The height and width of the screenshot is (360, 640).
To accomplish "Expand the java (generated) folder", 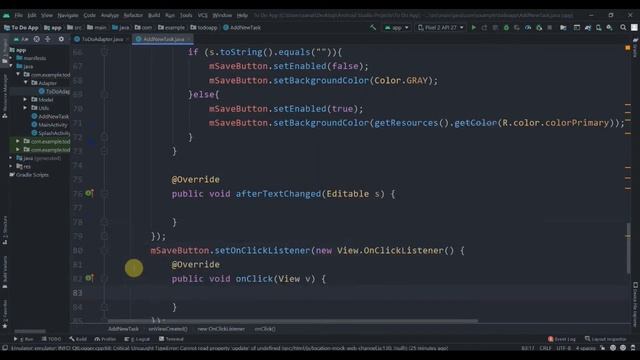I will [11, 158].
